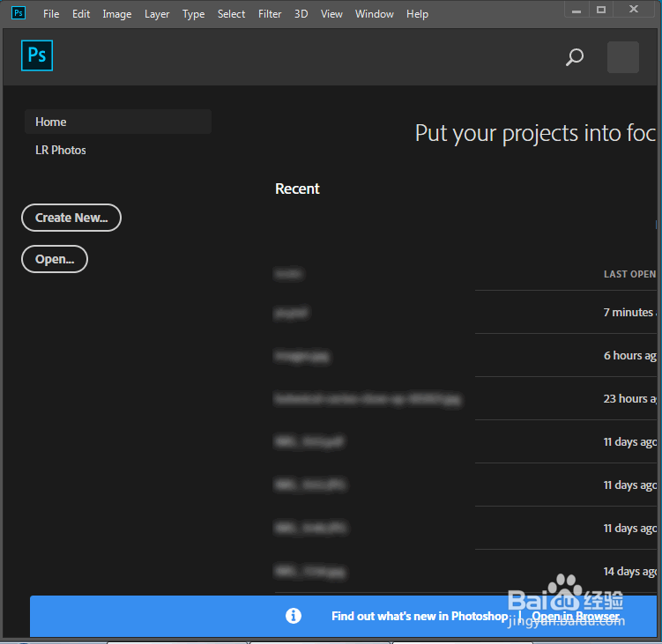Select the Home sidebar item
662x644 pixels.
pyautogui.click(x=118, y=122)
